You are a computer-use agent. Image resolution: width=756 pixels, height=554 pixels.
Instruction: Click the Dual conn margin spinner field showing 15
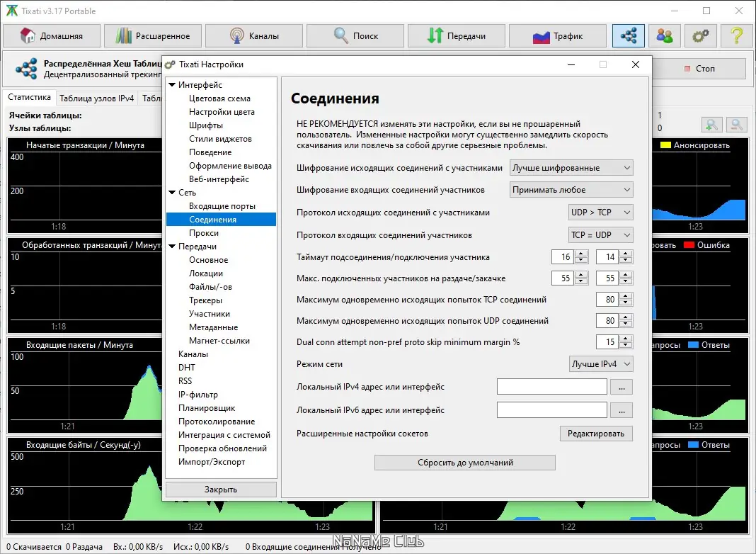coord(607,342)
